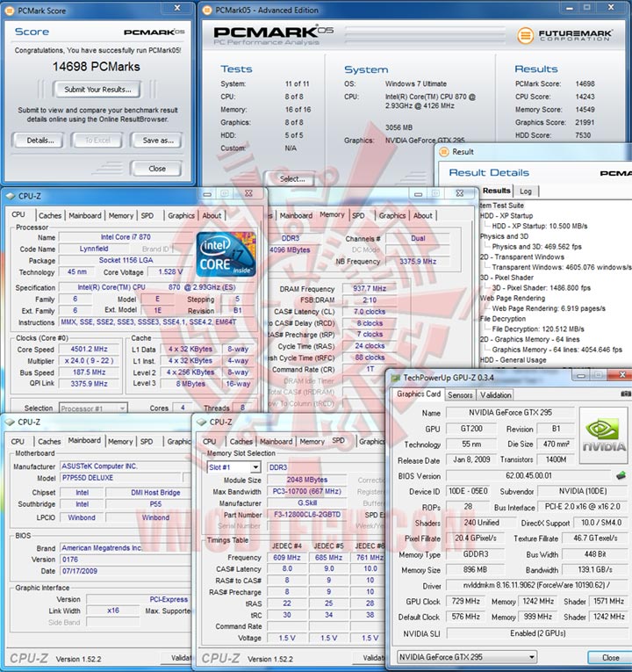Select 2D - Transparent Windows tree item

522,257
